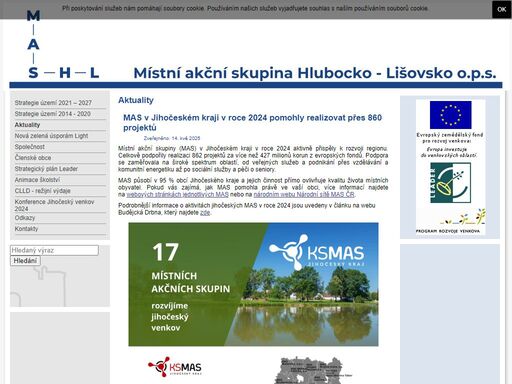512x384 pixels.
Task: Click the European Union flag logo
Action: tap(450, 115)
